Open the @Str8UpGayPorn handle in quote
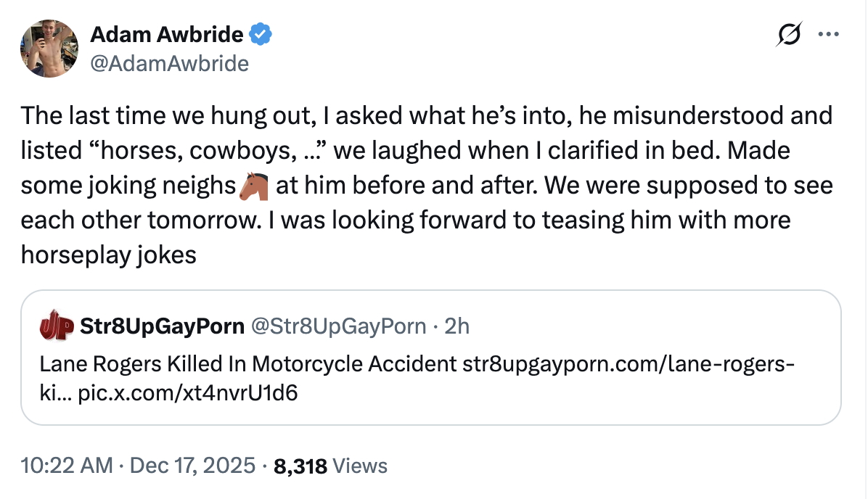Image resolution: width=868 pixels, height=499 pixels. pyautogui.click(x=337, y=326)
